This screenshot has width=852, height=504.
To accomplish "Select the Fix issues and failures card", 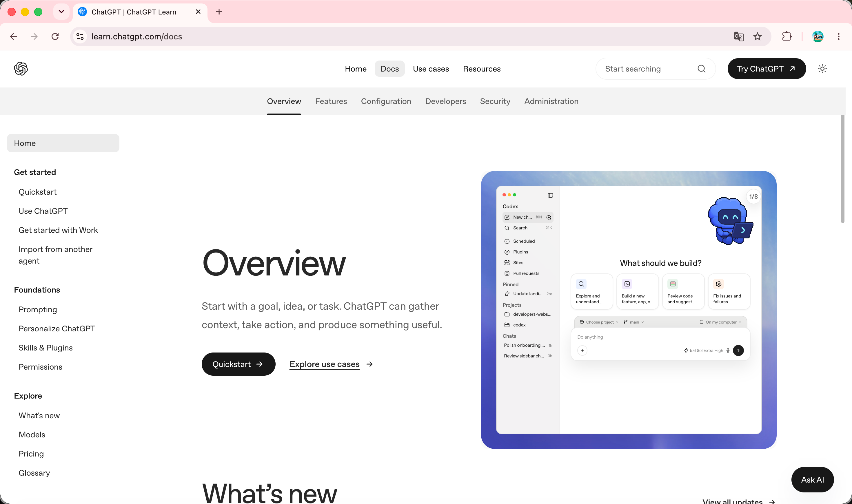I will click(x=729, y=291).
